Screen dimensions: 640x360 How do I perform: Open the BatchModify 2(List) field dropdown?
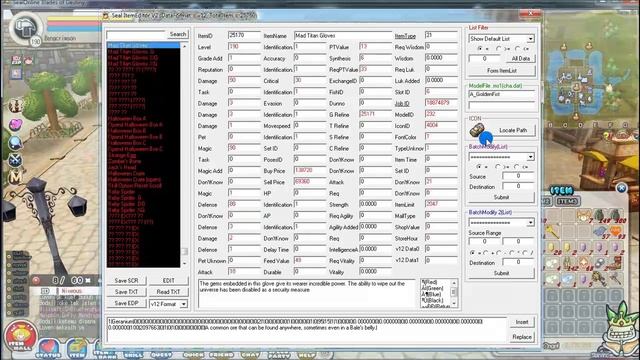[x=530, y=223]
